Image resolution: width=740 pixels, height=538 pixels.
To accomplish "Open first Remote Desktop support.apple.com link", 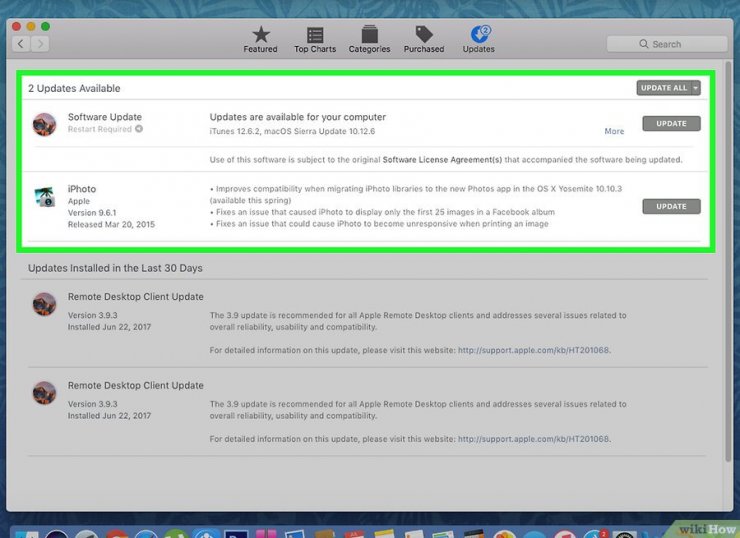I will point(533,351).
